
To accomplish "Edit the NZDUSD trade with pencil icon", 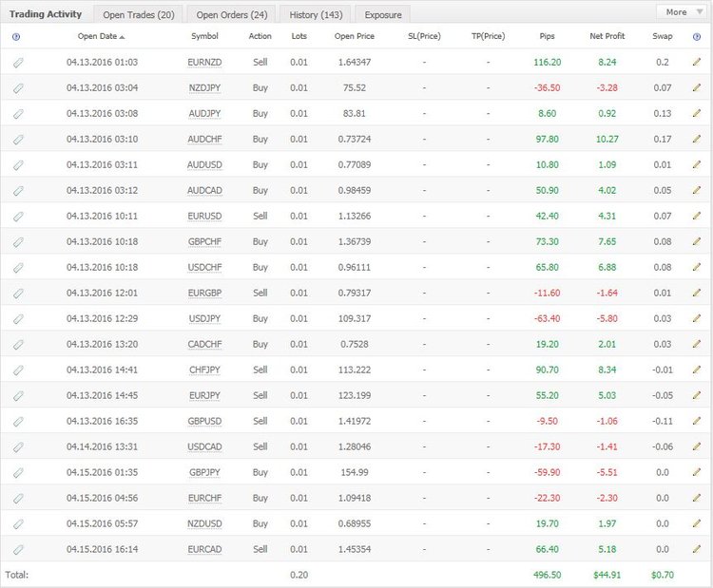I will pyautogui.click(x=697, y=523).
